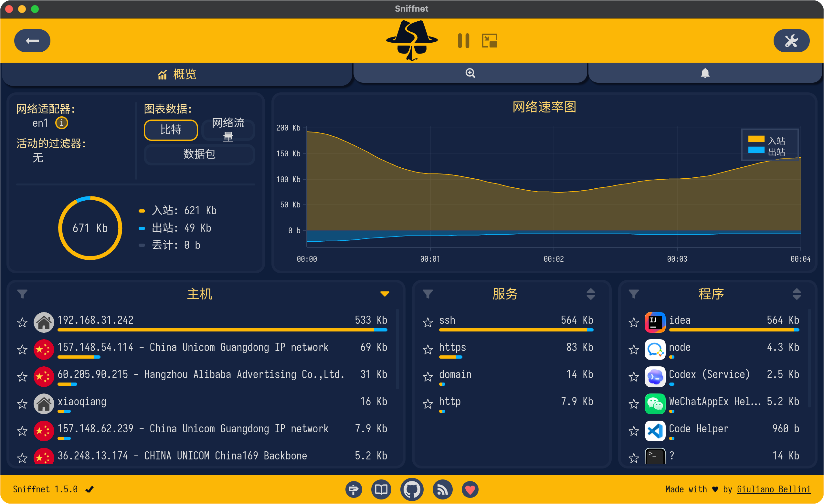Image resolution: width=824 pixels, height=504 pixels.
Task: Open the Sniffnet roadmap signpost link
Action: 354,489
